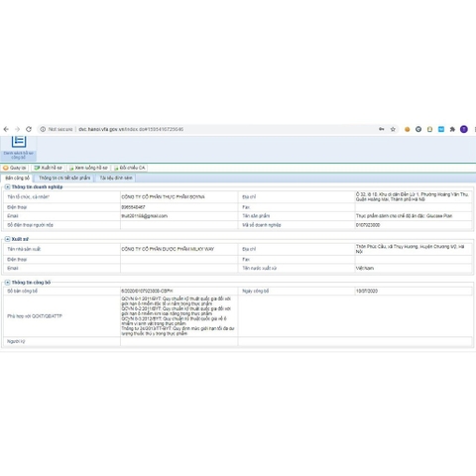Click the orange extension icon in toolbar
This screenshot has width=476, height=476.
point(407,129)
